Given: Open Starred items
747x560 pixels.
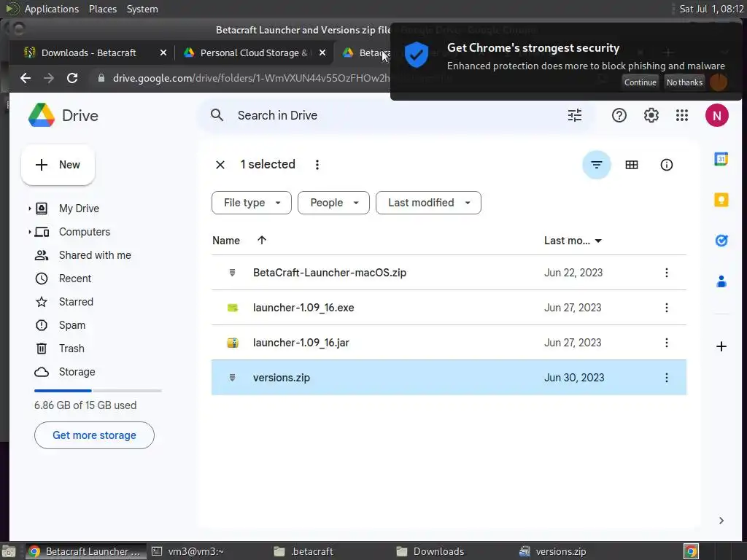Looking at the screenshot, I should [x=76, y=302].
